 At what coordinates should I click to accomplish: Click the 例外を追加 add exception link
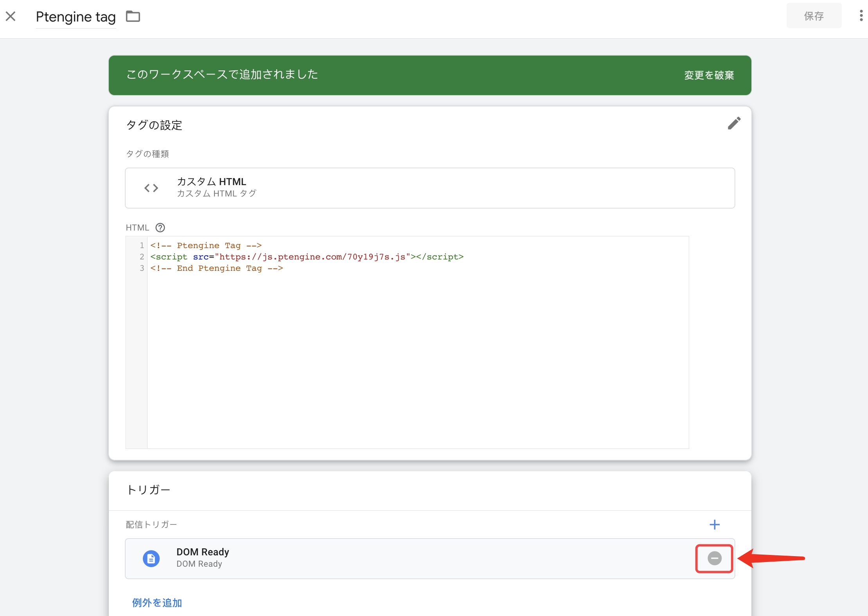tap(157, 603)
